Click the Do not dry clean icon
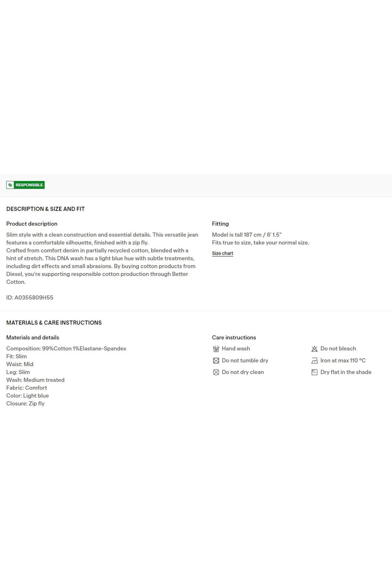The height and width of the screenshot is (588, 392). [216, 372]
